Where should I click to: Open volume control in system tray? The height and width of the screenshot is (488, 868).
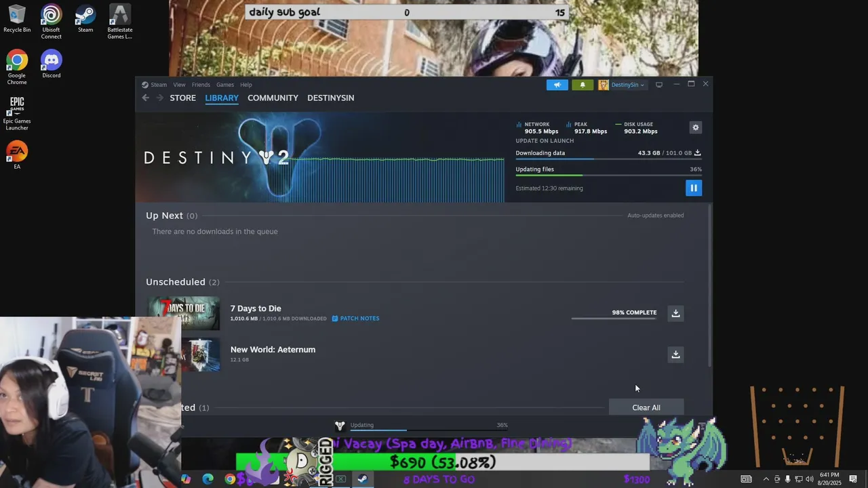pyautogui.click(x=809, y=479)
